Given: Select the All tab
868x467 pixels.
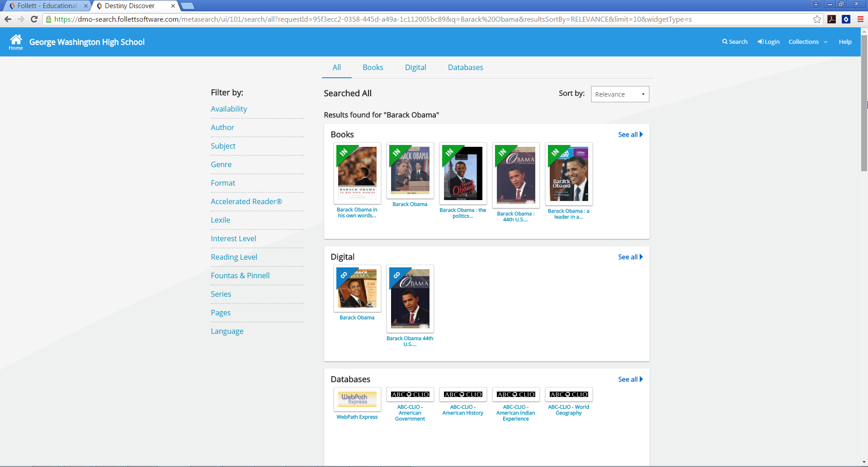Looking at the screenshot, I should pos(337,67).
